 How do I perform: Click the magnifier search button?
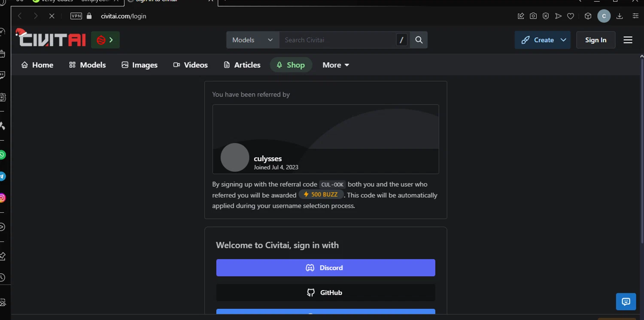point(419,40)
